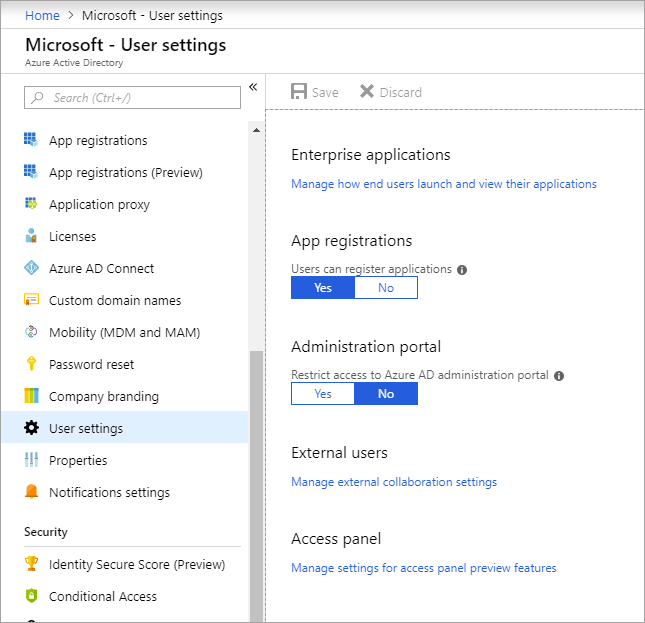Open Manage external collaboration settings link
The width and height of the screenshot is (645, 623).
(394, 482)
